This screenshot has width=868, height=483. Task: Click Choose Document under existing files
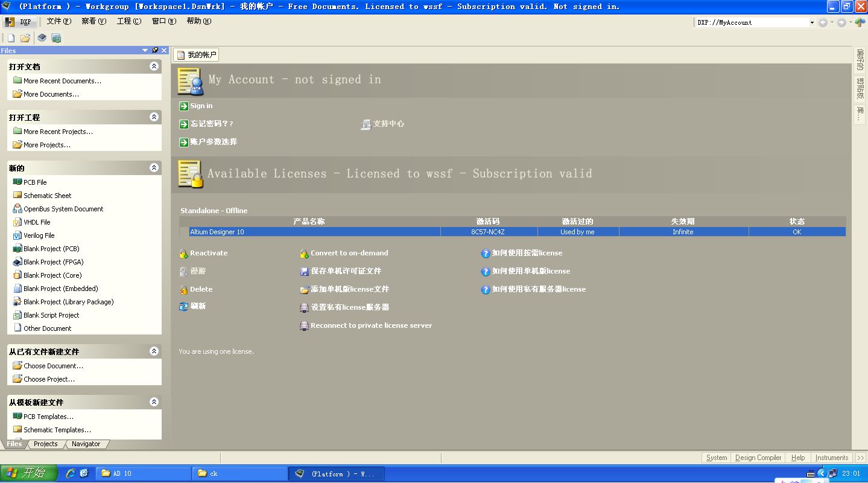pyautogui.click(x=54, y=366)
